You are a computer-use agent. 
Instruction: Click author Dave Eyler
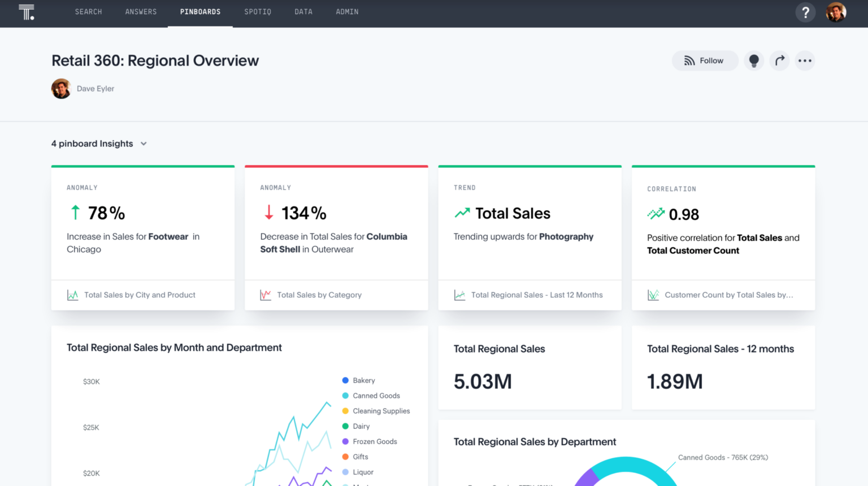[95, 88]
